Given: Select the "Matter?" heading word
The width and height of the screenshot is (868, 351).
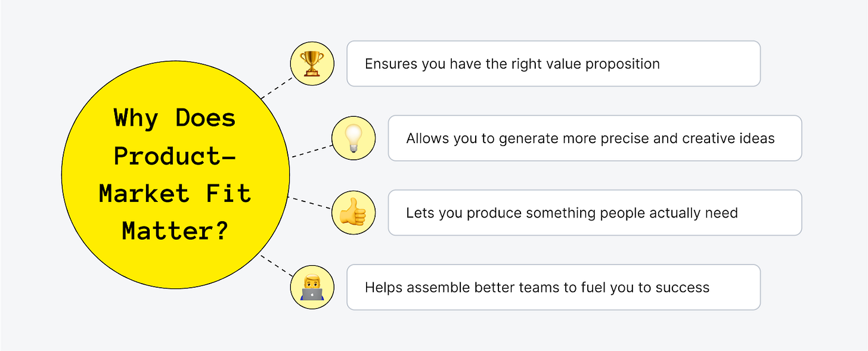Looking at the screenshot, I should pyautogui.click(x=175, y=231).
